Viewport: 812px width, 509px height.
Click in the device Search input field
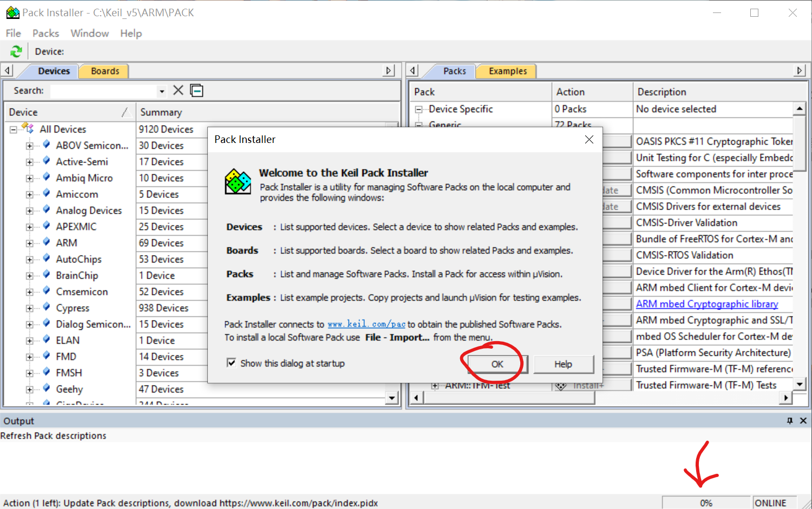coord(103,91)
